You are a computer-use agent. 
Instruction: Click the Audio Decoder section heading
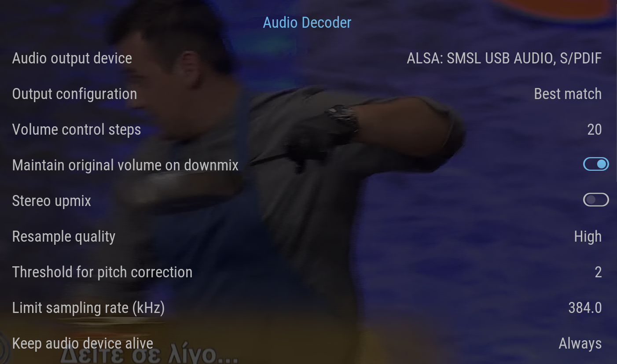point(307,22)
